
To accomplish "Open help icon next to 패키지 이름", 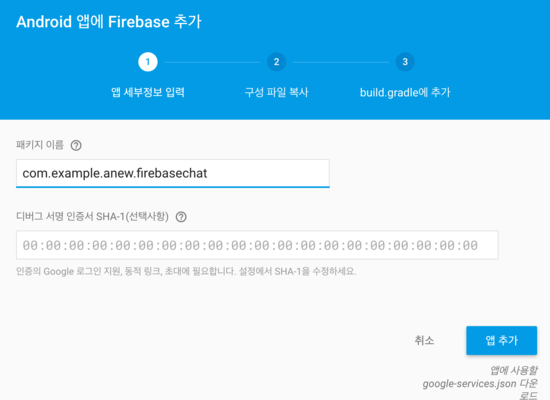I will [x=76, y=145].
